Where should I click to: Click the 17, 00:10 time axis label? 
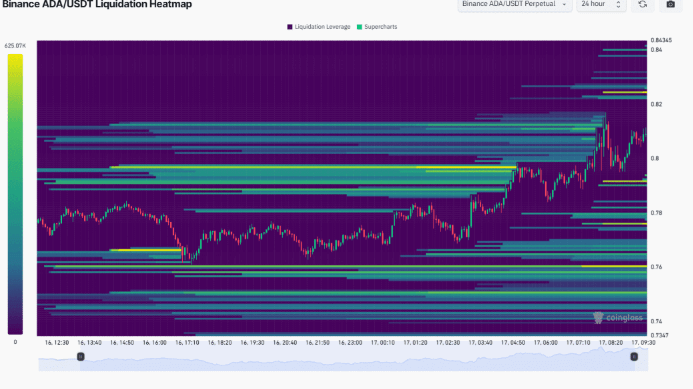383,343
